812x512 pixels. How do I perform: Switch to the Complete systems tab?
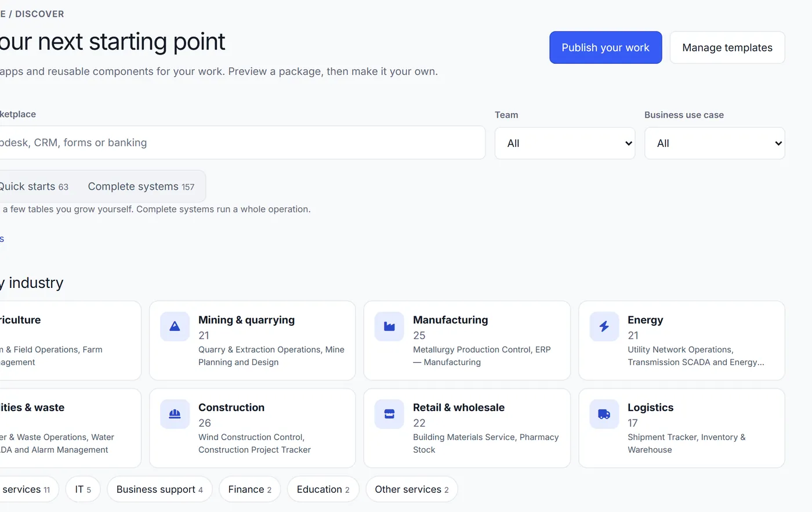point(141,186)
